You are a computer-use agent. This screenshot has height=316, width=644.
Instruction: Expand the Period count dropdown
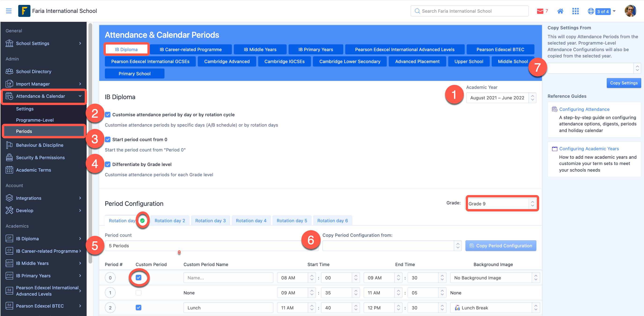pos(205,246)
